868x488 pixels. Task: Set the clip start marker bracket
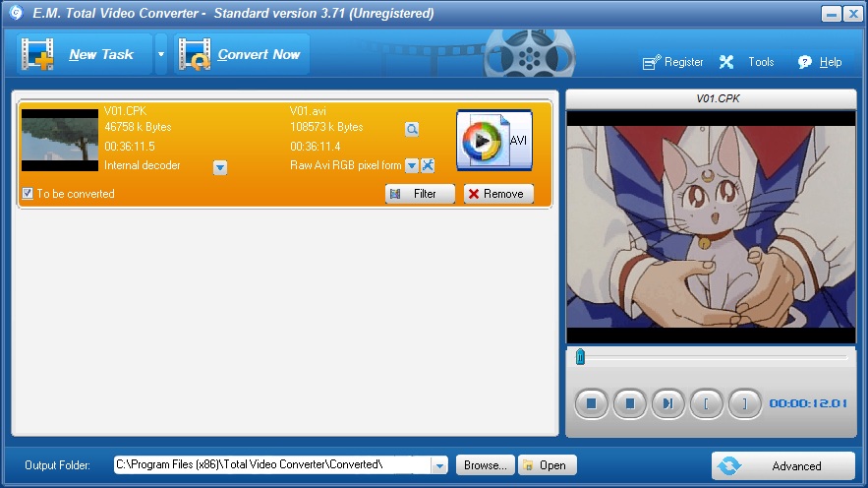707,403
